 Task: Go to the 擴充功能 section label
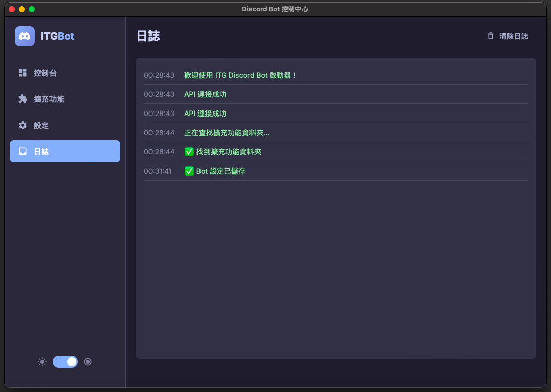coord(49,99)
